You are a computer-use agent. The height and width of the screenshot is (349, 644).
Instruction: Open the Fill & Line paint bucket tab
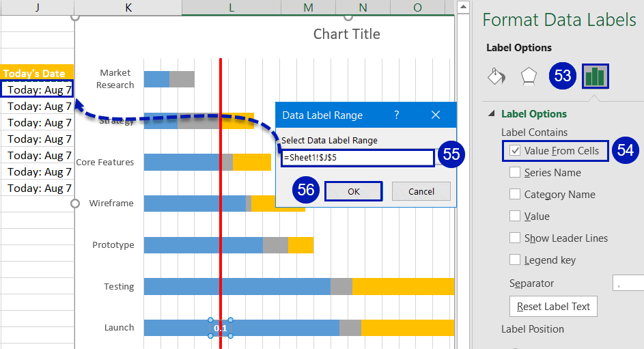click(496, 76)
